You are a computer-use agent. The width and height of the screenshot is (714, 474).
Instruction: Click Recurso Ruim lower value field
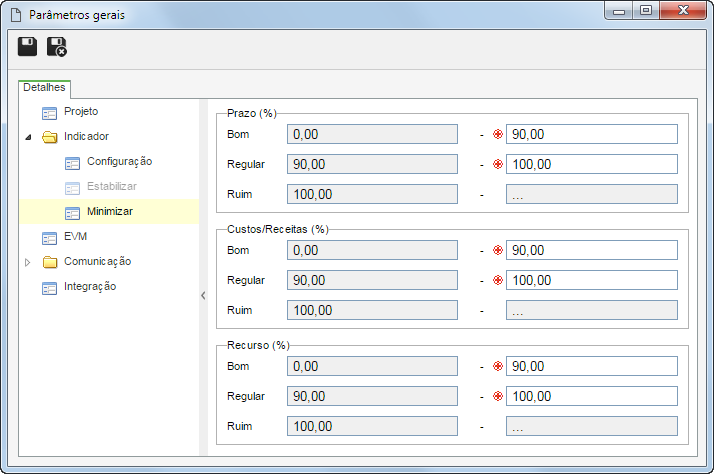point(372,426)
